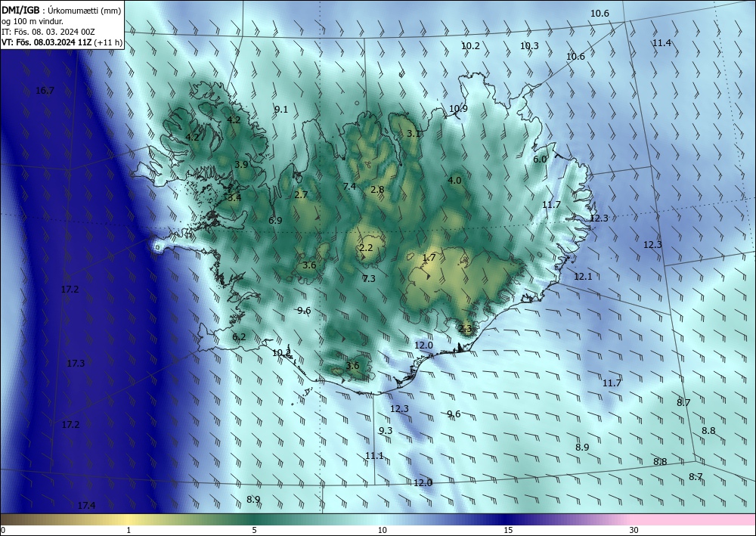Click the 11.4 value on the map
756x536 pixels.
tap(662, 43)
